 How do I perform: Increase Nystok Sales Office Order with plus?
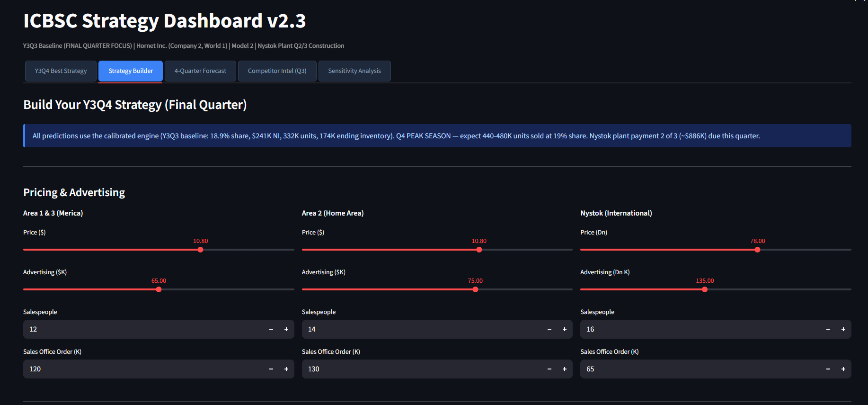click(x=843, y=369)
